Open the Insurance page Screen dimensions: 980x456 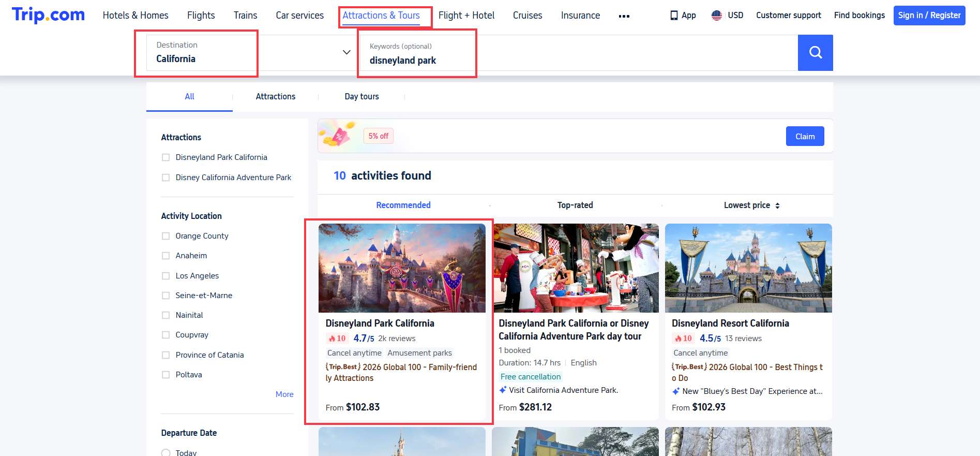(x=580, y=16)
